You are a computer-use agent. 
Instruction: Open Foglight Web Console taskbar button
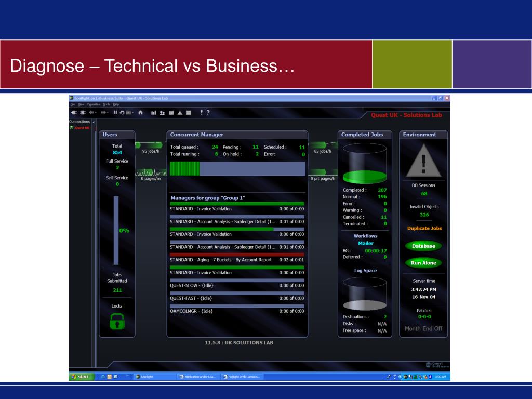tap(242, 377)
